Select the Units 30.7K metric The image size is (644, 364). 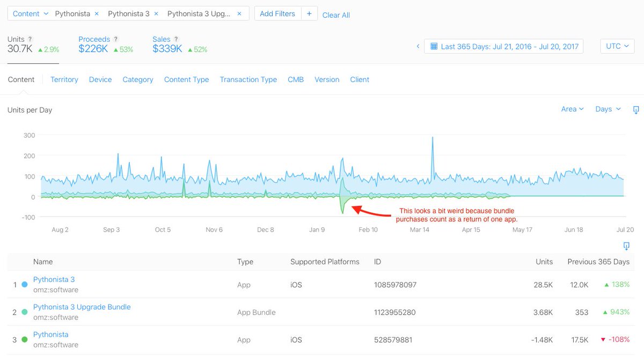(x=33, y=44)
